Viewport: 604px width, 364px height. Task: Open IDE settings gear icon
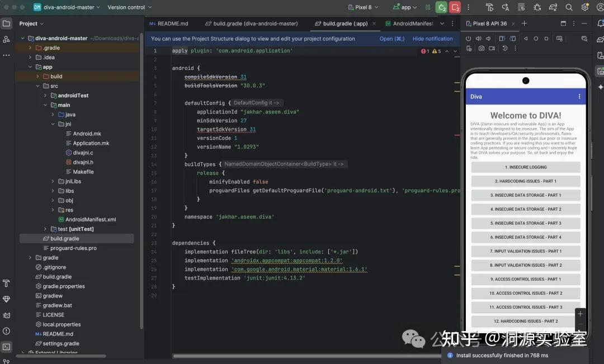(x=585, y=7)
